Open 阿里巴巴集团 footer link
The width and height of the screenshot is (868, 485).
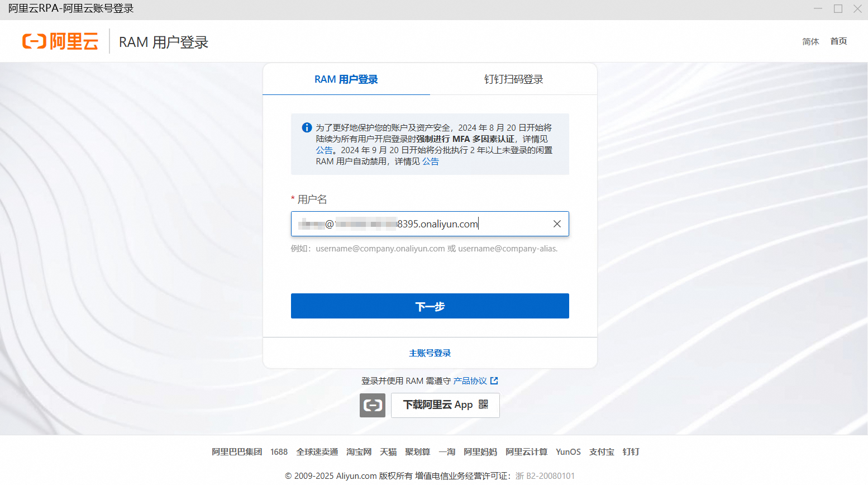coord(237,451)
